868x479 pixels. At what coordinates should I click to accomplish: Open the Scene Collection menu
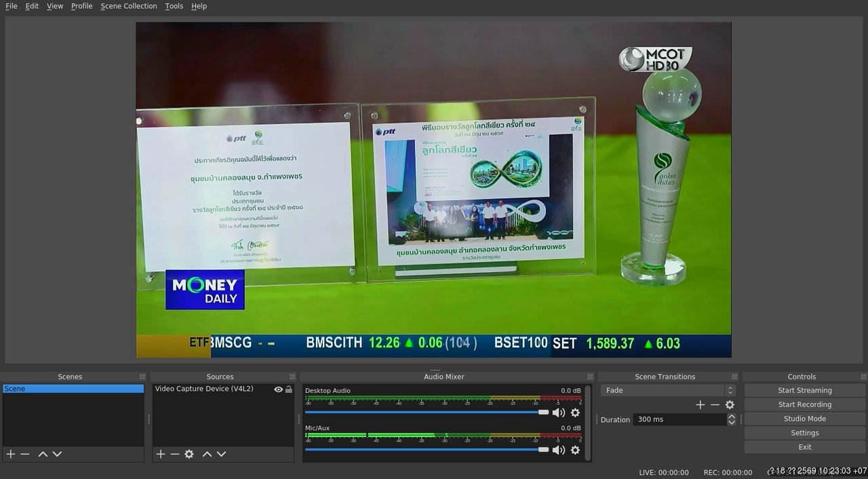coord(128,6)
